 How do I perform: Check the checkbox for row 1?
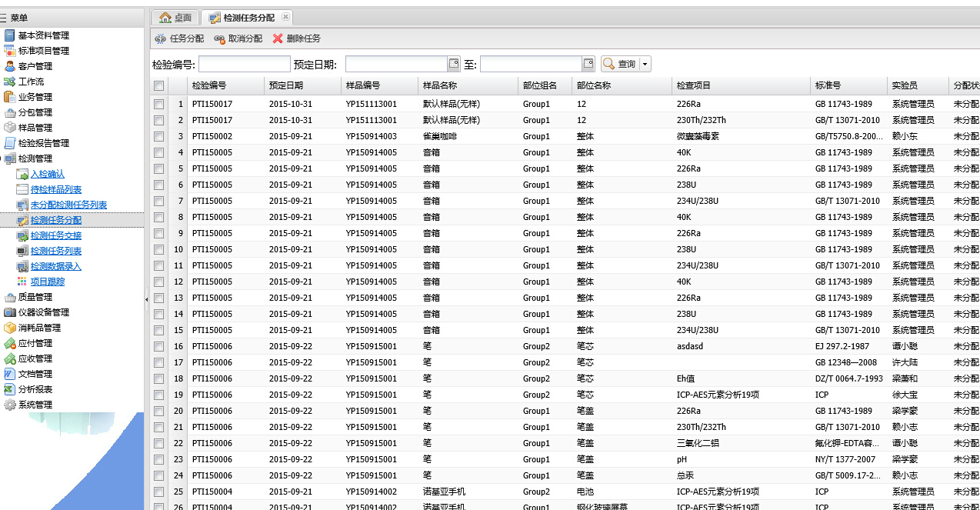[x=158, y=104]
